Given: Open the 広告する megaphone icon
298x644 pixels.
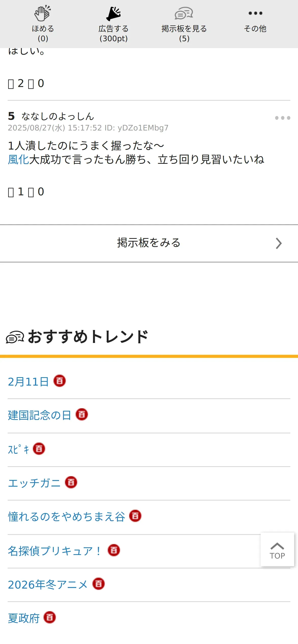Looking at the screenshot, I should tap(113, 14).
